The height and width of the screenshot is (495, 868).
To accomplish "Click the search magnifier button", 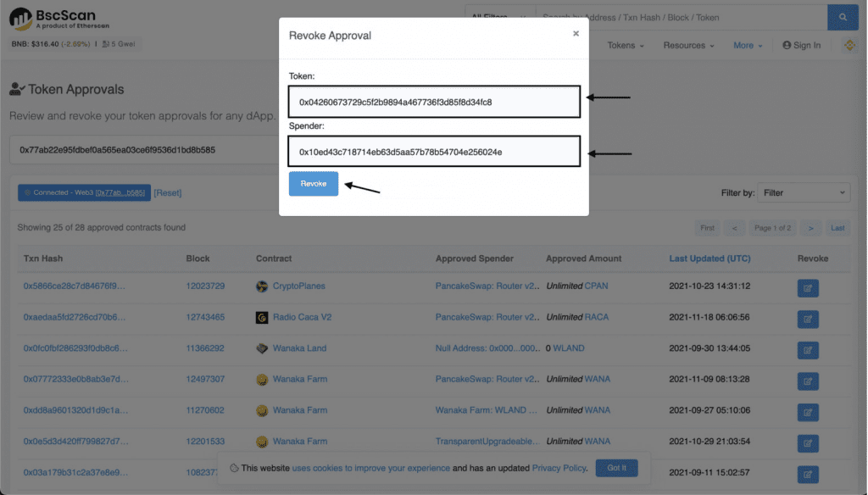I will tap(843, 17).
